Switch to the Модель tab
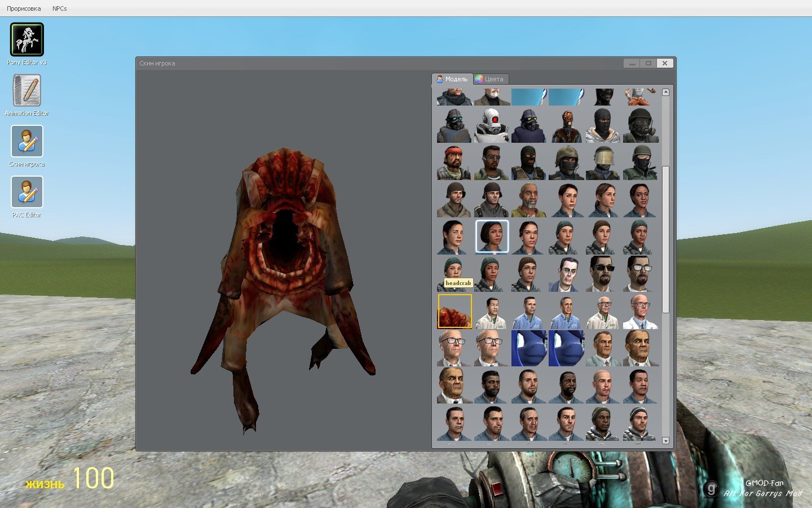 tap(452, 79)
